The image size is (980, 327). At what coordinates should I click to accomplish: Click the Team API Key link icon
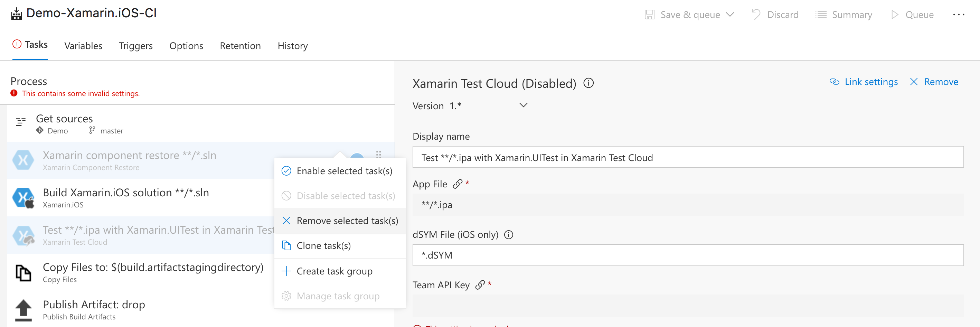coord(480,285)
